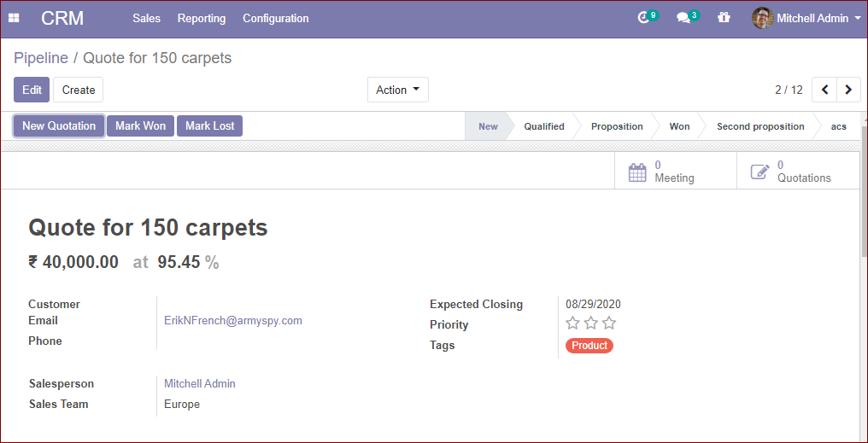Click New Quotation button
868x443 pixels.
click(59, 125)
